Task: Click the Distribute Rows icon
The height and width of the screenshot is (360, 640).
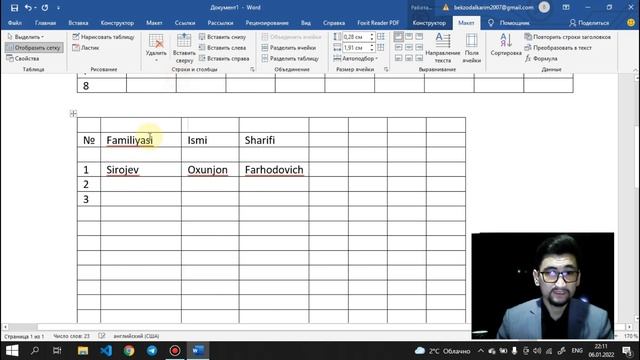Action: point(381,37)
